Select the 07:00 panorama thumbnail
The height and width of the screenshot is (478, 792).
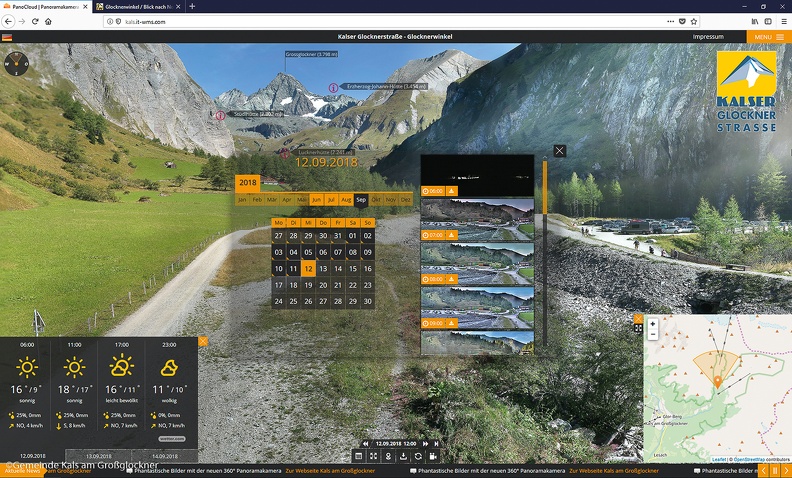tap(477, 219)
